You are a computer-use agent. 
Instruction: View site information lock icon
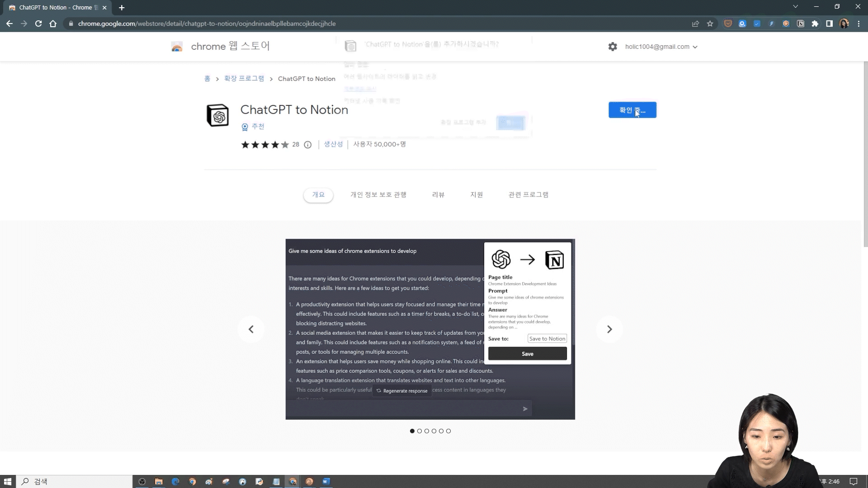point(71,23)
